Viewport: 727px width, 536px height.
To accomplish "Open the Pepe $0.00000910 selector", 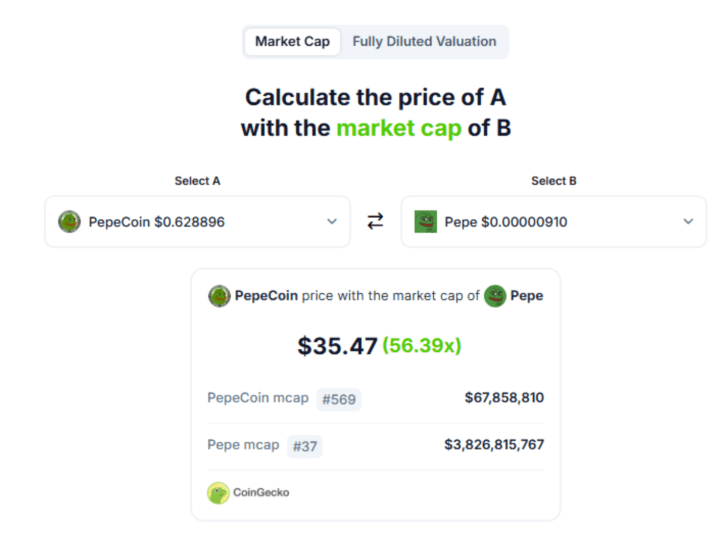I will click(554, 222).
